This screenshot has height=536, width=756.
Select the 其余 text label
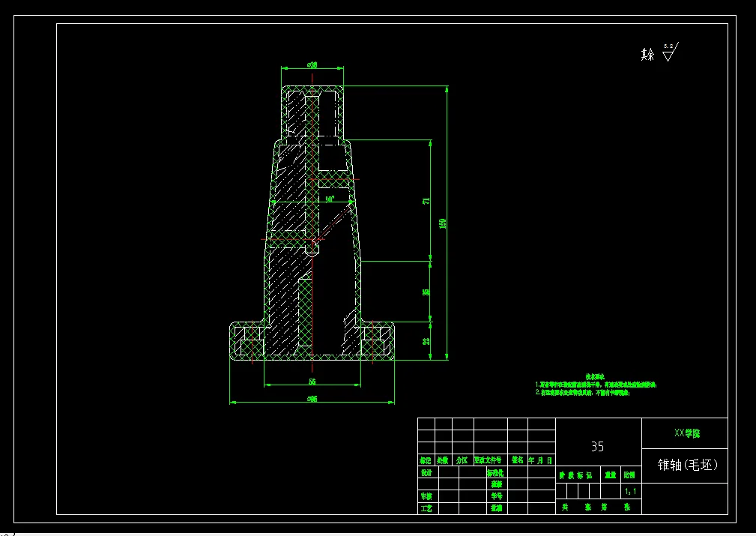pyautogui.click(x=647, y=55)
